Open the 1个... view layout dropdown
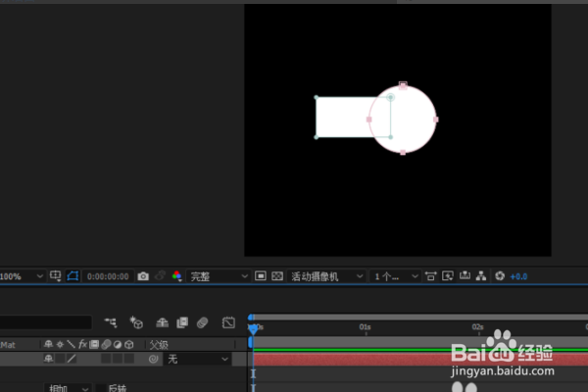This screenshot has height=392, width=588. pyautogui.click(x=395, y=276)
